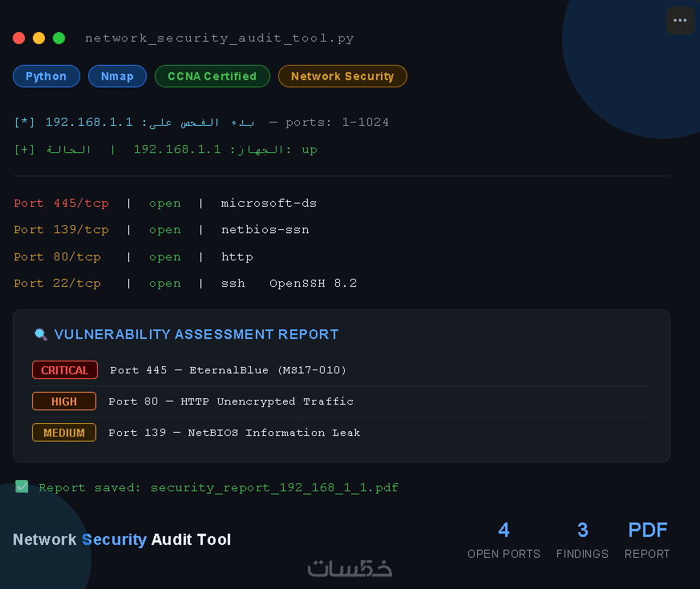Click the Network Security Audit Tool title
The image size is (700, 589).
122,539
